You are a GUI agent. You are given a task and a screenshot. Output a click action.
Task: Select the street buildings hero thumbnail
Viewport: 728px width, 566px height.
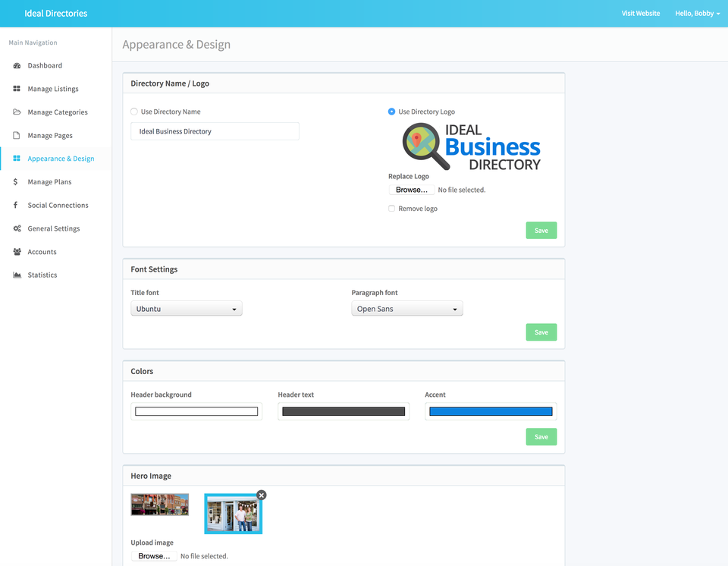(160, 505)
